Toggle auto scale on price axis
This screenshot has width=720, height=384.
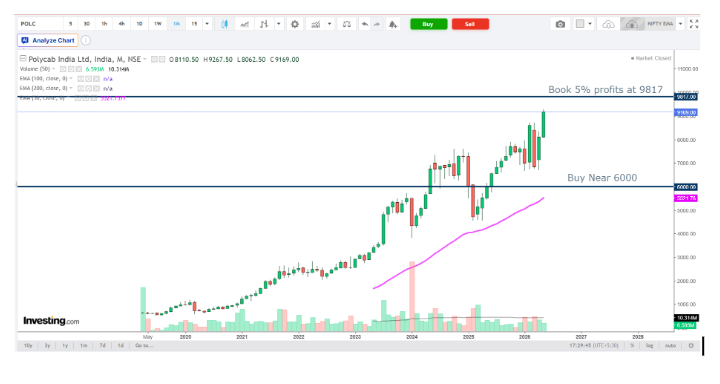(670, 345)
